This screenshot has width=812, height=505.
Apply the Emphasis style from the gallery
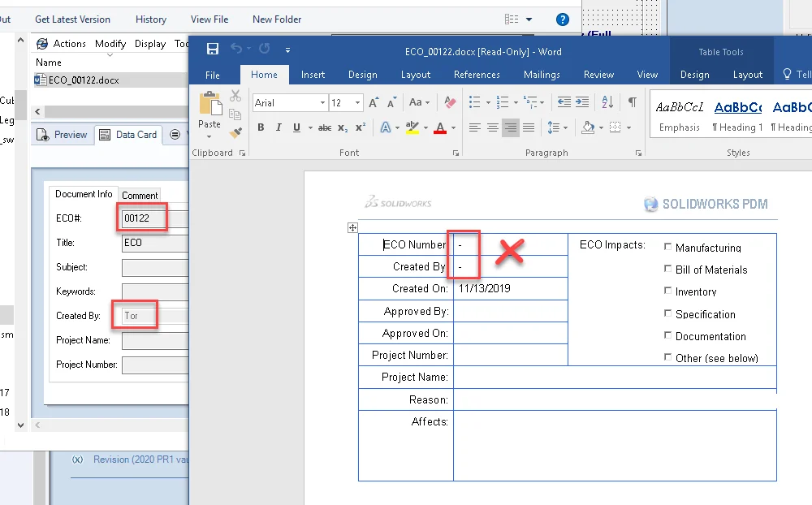pyautogui.click(x=680, y=114)
